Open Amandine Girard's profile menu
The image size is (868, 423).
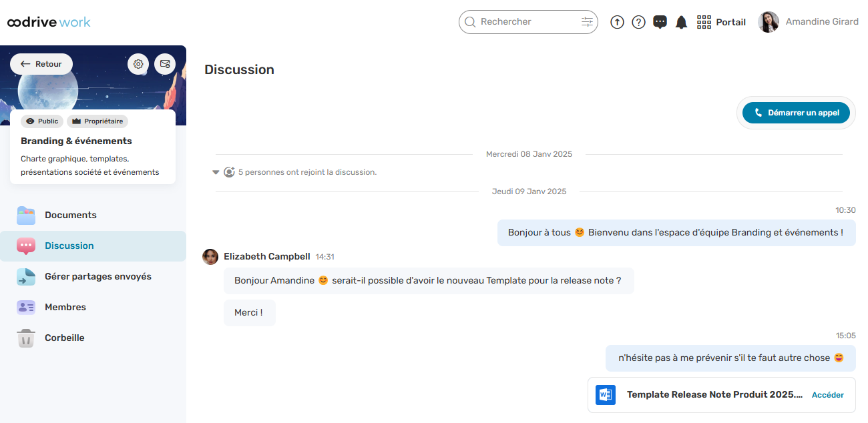pyautogui.click(x=809, y=22)
